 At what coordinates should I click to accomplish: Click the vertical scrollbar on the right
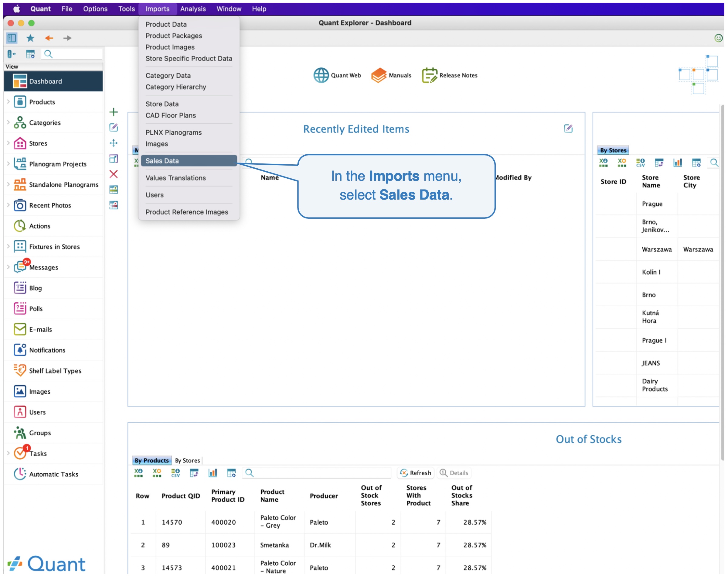pos(723,283)
